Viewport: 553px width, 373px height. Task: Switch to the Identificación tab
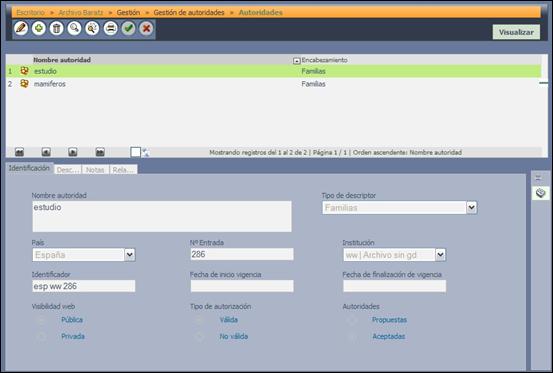point(29,168)
